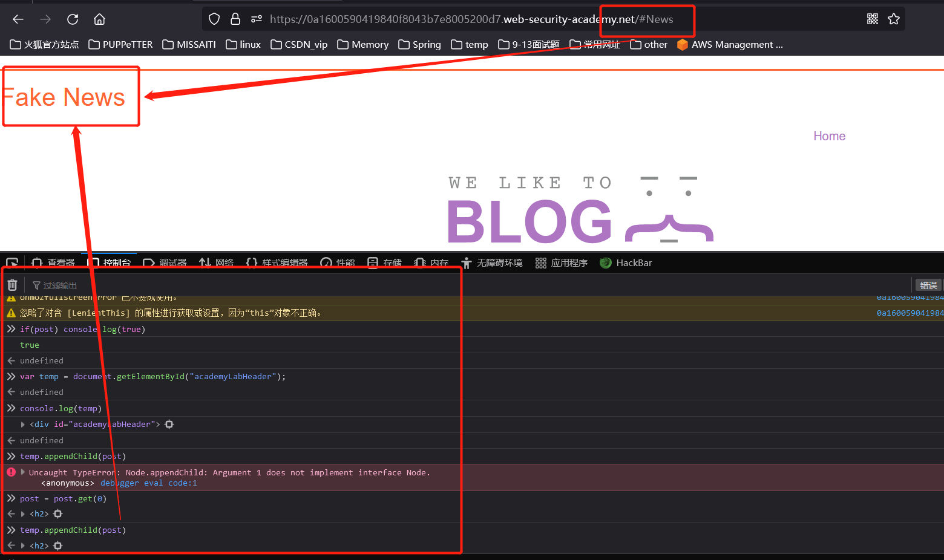Open the 9-13面试题 bookmark folder

click(529, 45)
